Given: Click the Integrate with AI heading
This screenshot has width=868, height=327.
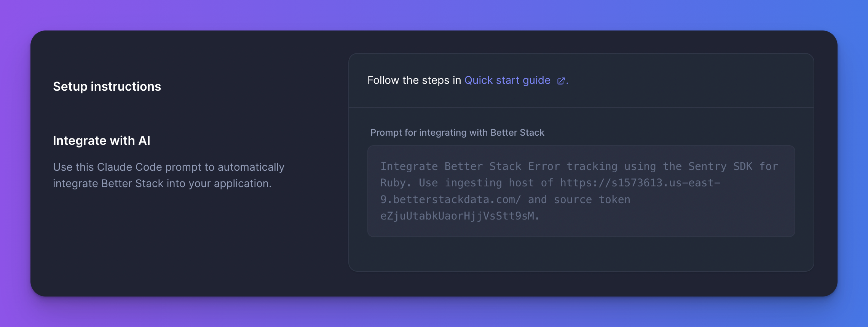Looking at the screenshot, I should tap(101, 140).
